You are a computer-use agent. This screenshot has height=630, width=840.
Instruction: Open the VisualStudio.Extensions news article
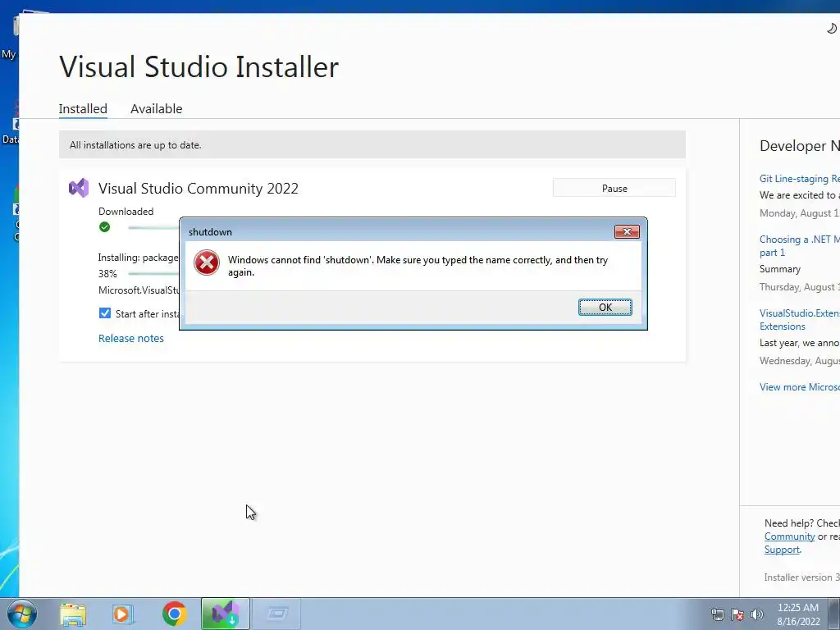(799, 319)
